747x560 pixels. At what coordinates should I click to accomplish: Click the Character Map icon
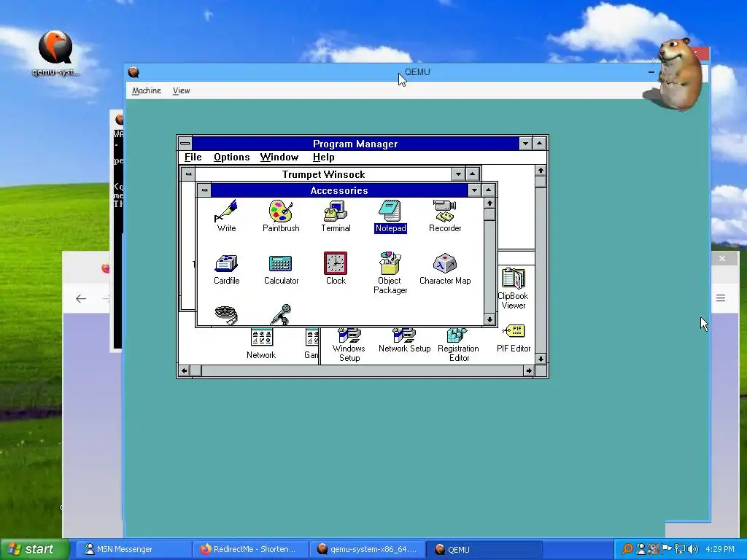445,268
